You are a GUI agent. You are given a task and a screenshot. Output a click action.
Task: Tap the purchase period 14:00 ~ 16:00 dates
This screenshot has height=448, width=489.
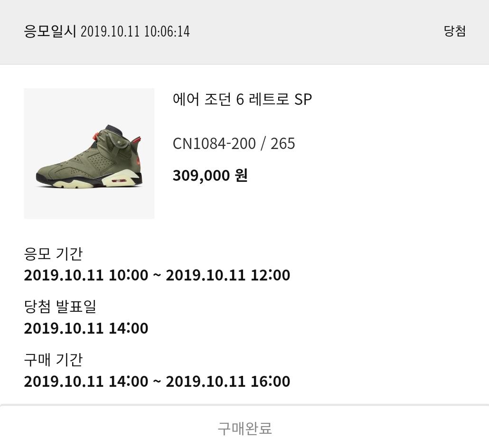point(157,381)
